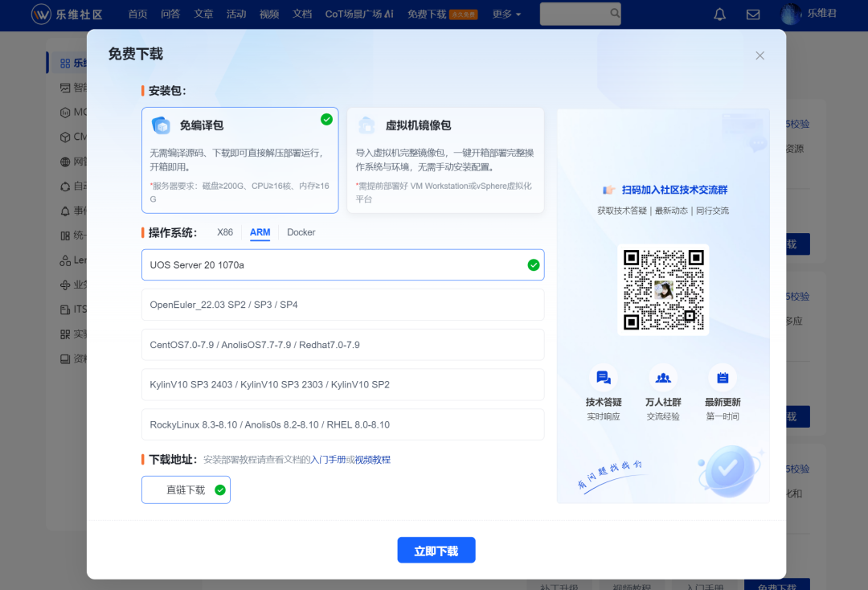Close the 免费下载 dialog

[759, 55]
